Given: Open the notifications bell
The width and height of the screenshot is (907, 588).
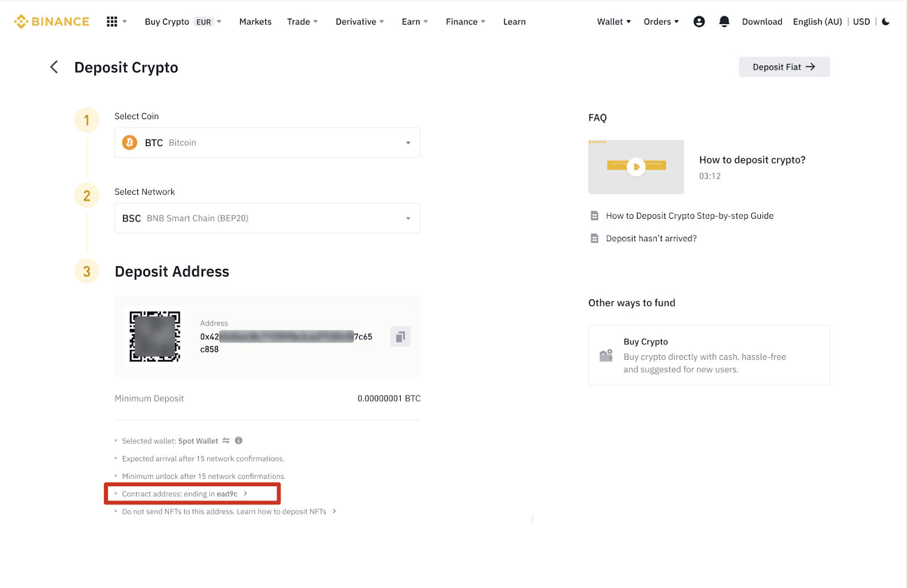Looking at the screenshot, I should click(724, 22).
